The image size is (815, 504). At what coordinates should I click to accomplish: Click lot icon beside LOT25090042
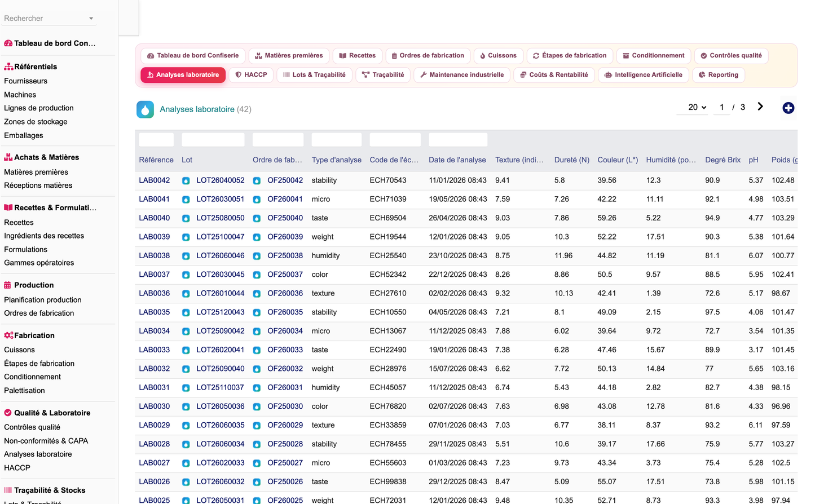pos(186,331)
